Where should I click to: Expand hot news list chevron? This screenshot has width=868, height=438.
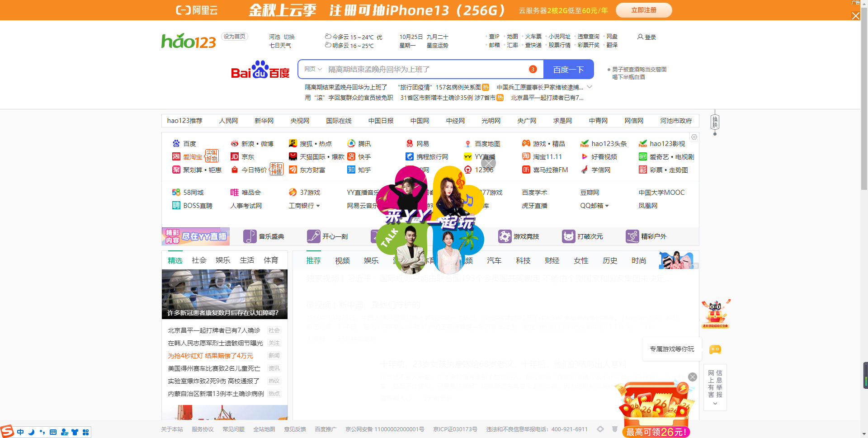click(590, 87)
